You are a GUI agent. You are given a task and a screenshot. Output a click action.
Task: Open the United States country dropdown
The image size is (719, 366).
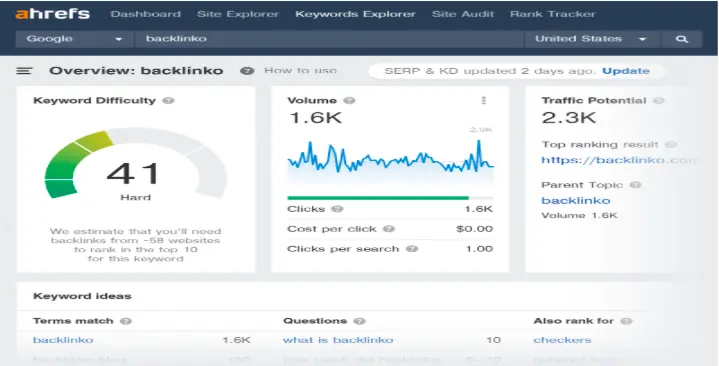(x=592, y=39)
